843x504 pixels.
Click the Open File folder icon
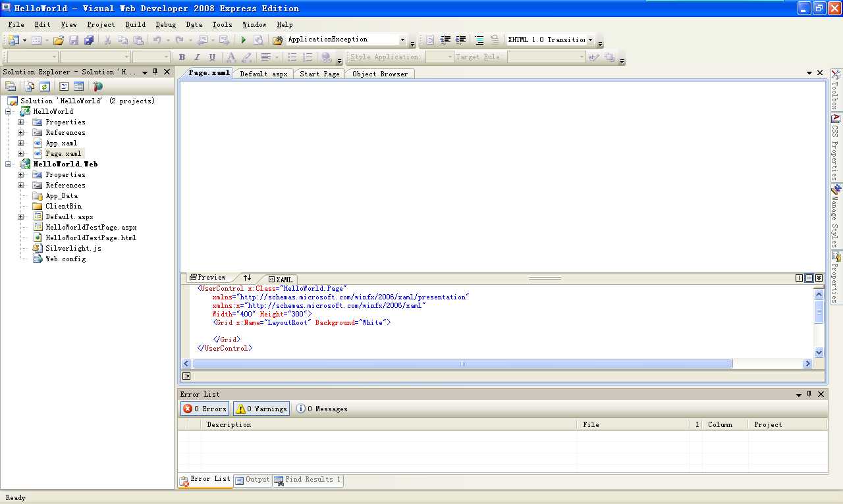point(58,40)
